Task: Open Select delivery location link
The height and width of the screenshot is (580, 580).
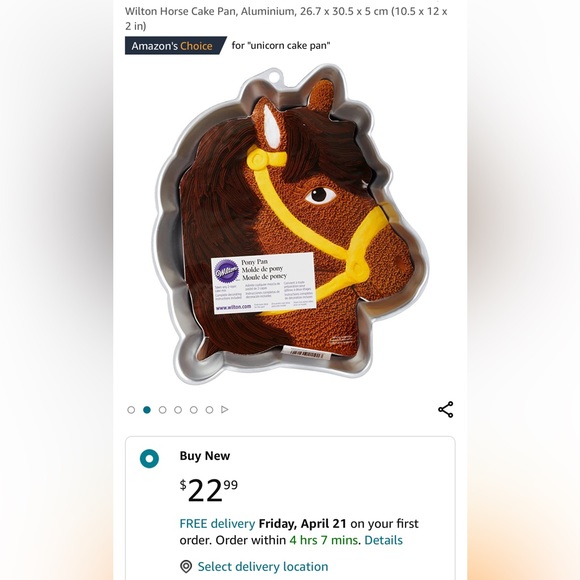Action: [263, 567]
